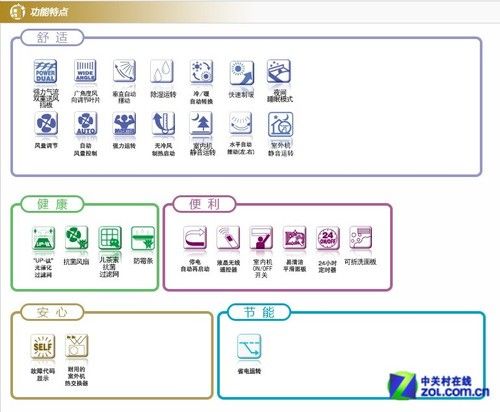Click the 功能特点 header title
The height and width of the screenshot is (412, 500).
click(x=49, y=12)
